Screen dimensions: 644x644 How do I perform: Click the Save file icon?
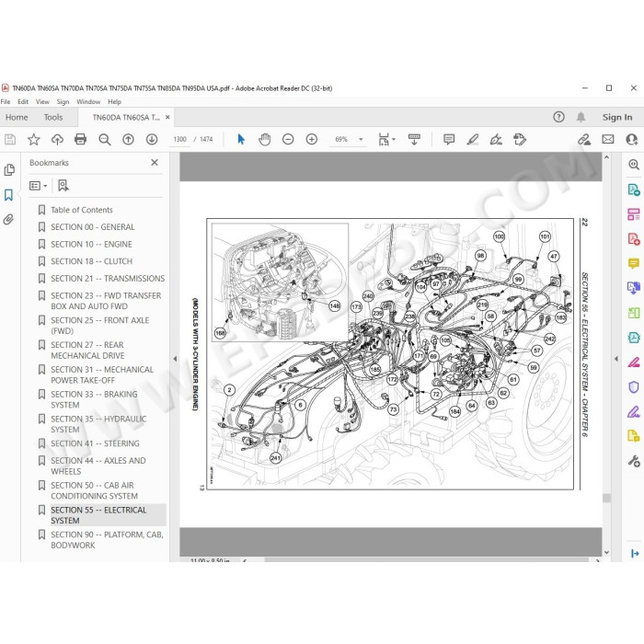[x=10, y=139]
